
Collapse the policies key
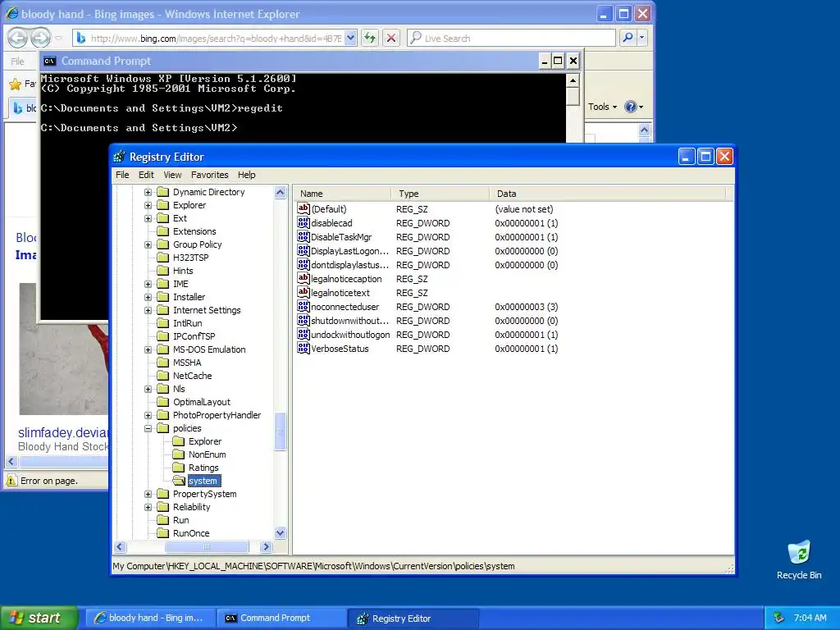148,428
